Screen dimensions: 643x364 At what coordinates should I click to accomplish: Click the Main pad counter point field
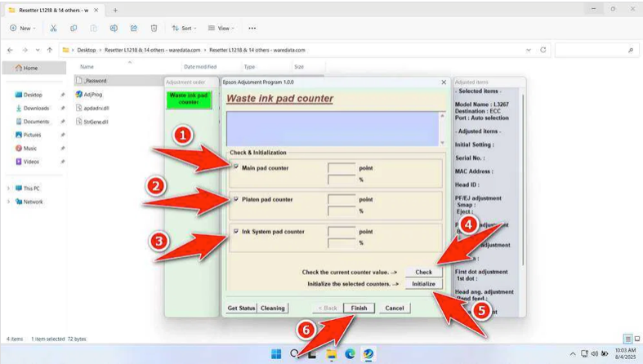pyautogui.click(x=341, y=168)
